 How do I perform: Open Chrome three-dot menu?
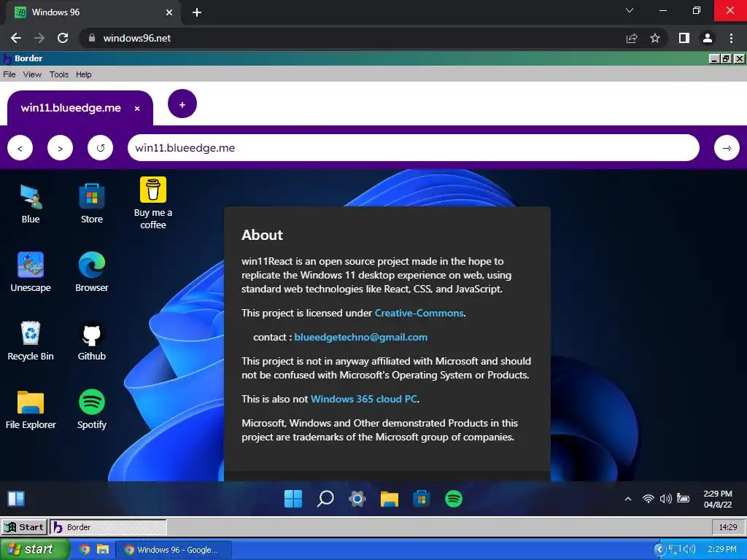731,38
